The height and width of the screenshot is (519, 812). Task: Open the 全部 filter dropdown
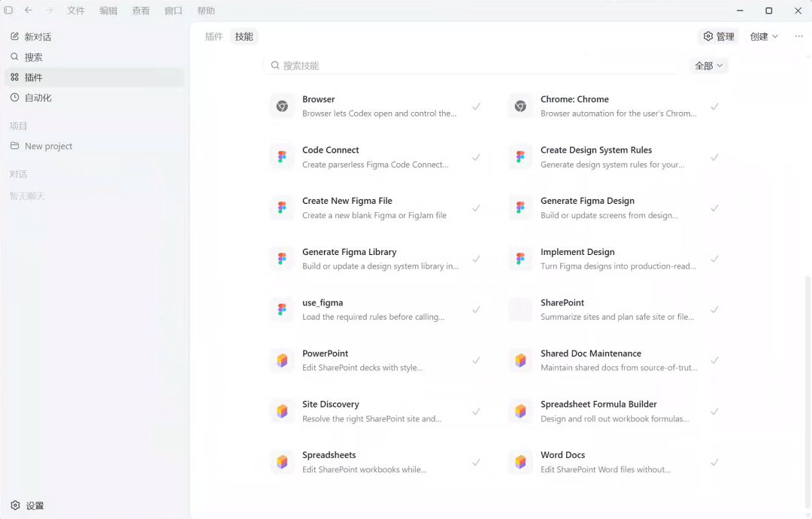(708, 65)
